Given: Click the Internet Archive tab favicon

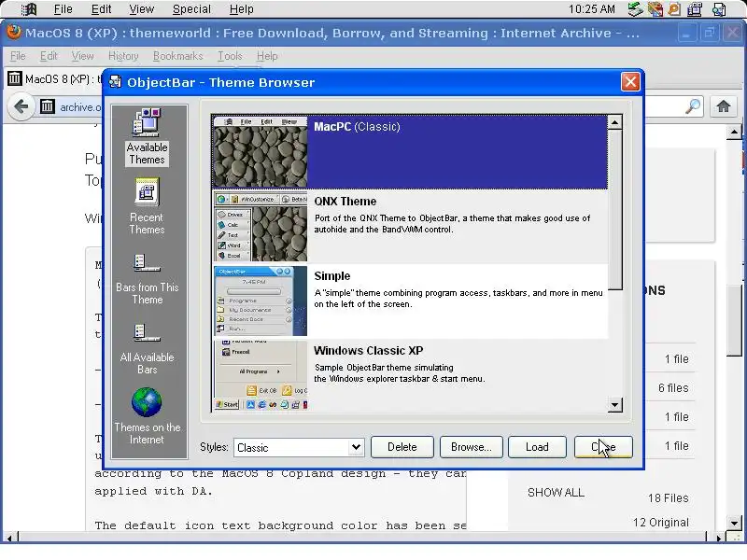Looking at the screenshot, I should tap(15, 78).
